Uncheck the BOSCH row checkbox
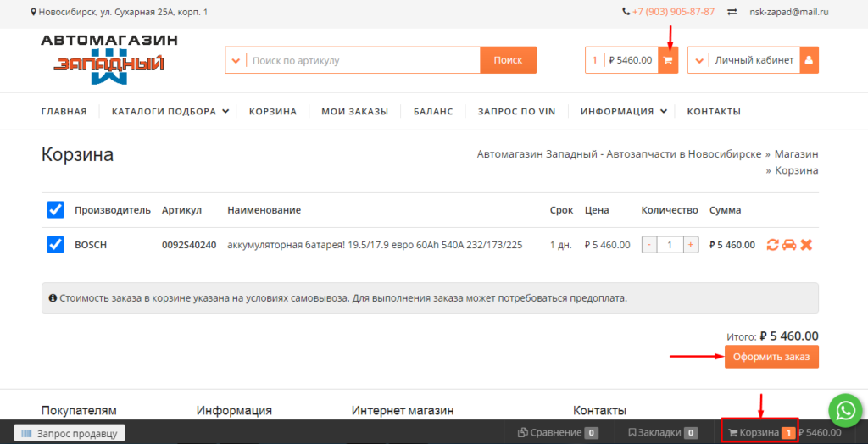The image size is (868, 444). click(55, 245)
